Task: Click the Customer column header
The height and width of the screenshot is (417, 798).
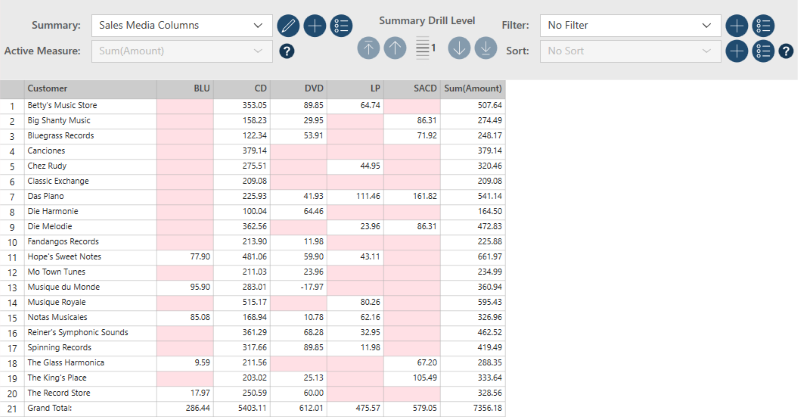Action: (90, 88)
